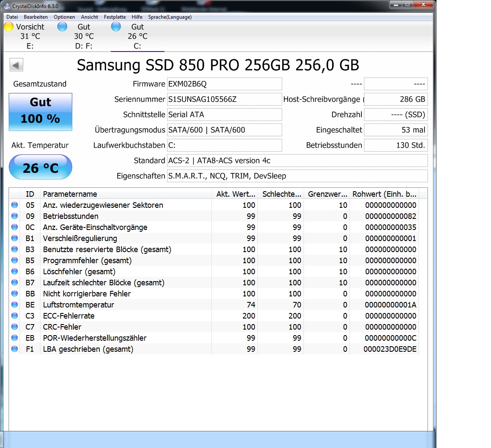Click status dot for attribute 09

tap(14, 216)
